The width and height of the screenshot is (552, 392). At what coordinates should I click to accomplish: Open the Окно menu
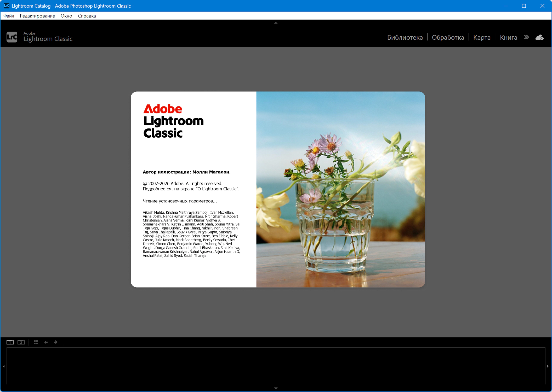point(66,16)
